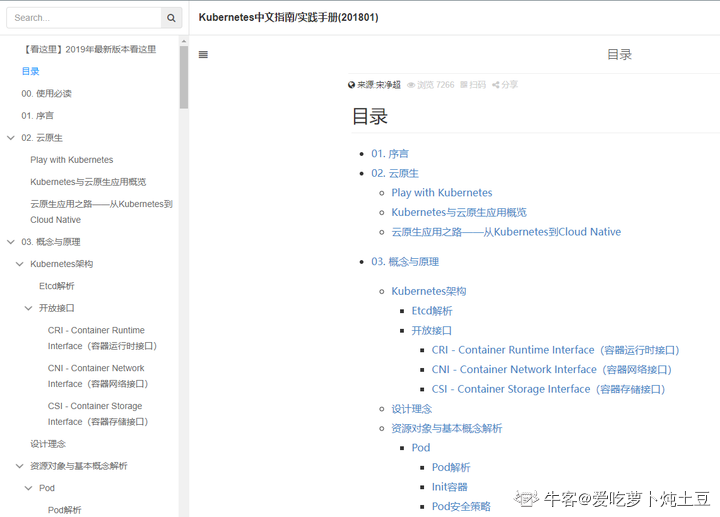Collapse the 03. 概念与原理 sidebar section
Screen dimensions: 720x517
(11, 242)
